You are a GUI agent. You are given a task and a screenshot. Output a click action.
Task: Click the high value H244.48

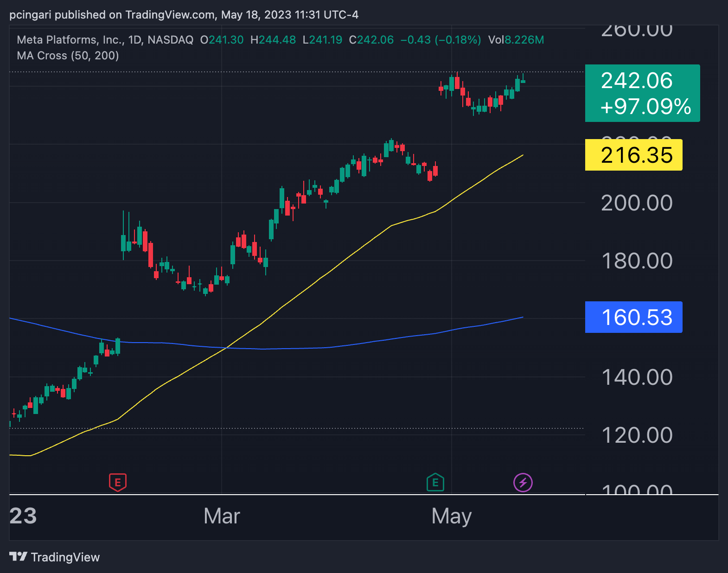tap(273, 40)
